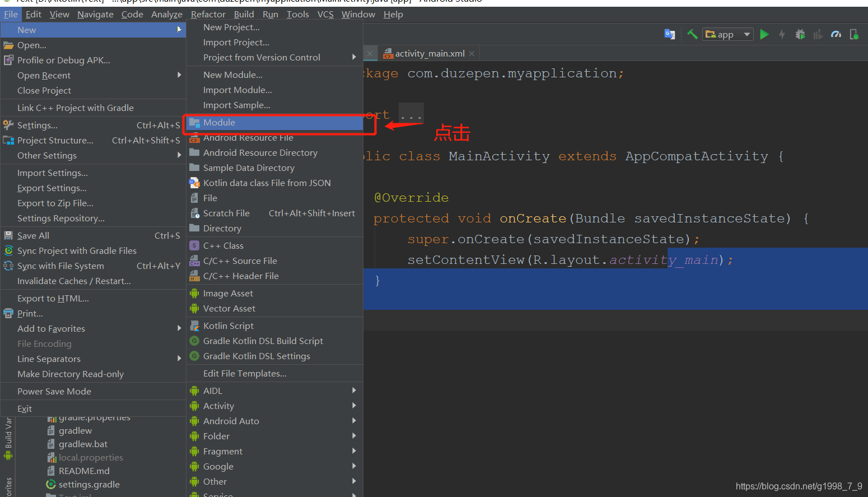This screenshot has height=497, width=868.
Task: Click Exit in File menu
Action: [x=93, y=409]
